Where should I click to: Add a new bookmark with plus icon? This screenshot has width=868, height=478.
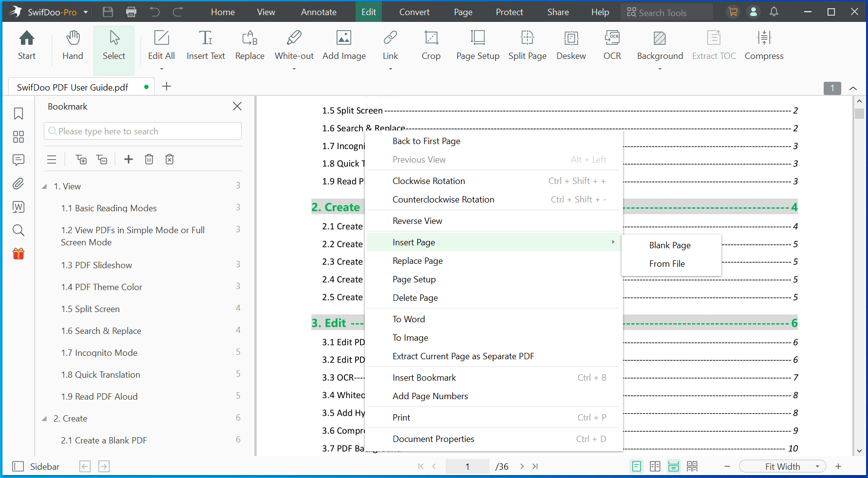129,159
